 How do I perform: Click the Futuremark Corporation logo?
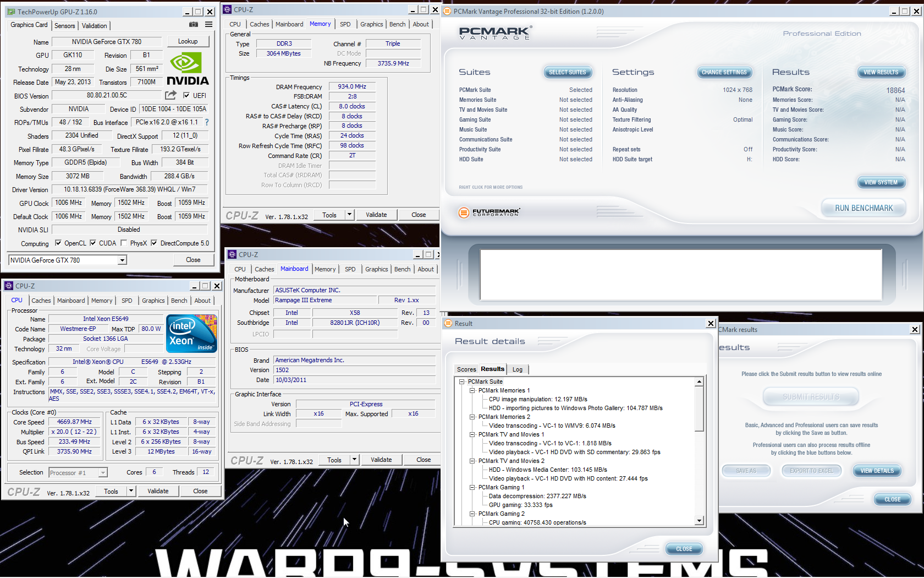pyautogui.click(x=490, y=212)
